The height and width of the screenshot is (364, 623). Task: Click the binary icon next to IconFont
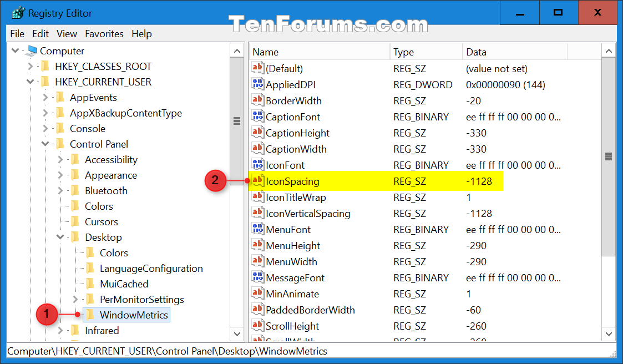257,165
